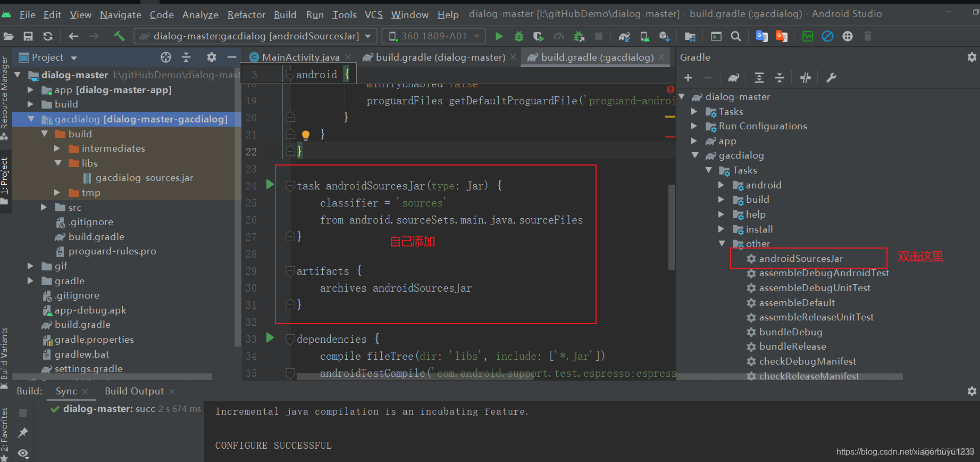Screen dimensions: 980x462
Task: Expand the intermediates folder
Action: [57, 148]
